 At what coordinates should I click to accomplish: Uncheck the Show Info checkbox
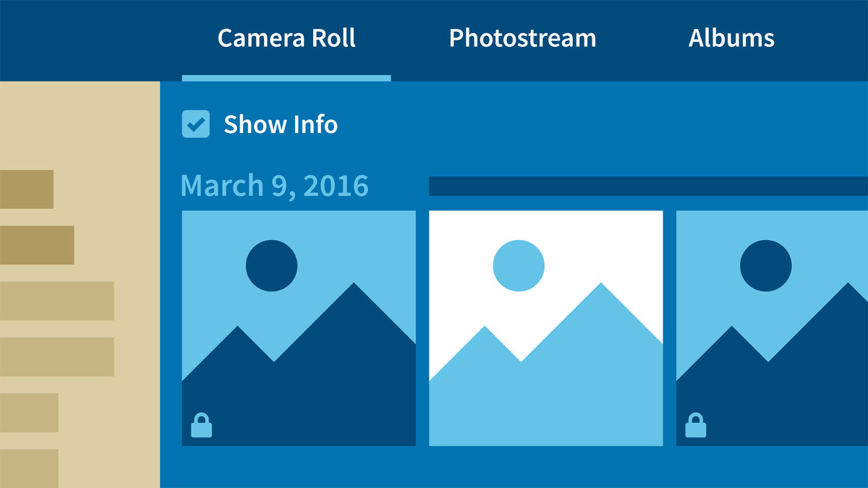pyautogui.click(x=195, y=124)
